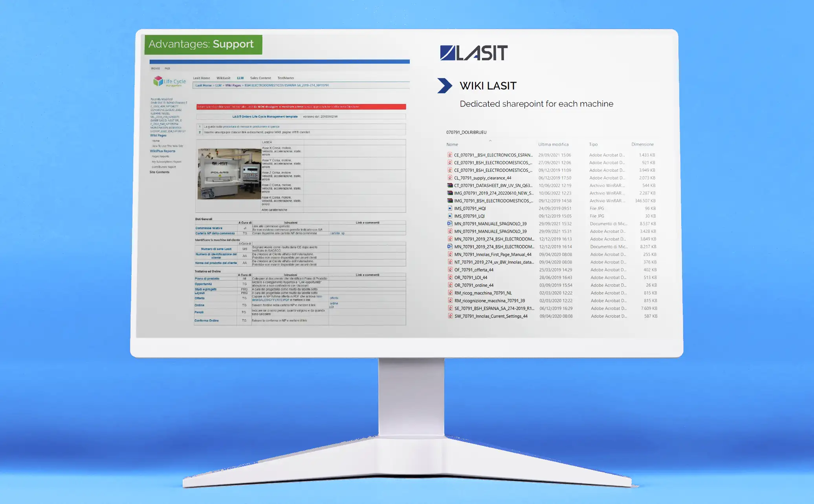Click the PDF icon of SW_70791_Innolas_Current_Settings_44
814x504 pixels.
pos(450,316)
